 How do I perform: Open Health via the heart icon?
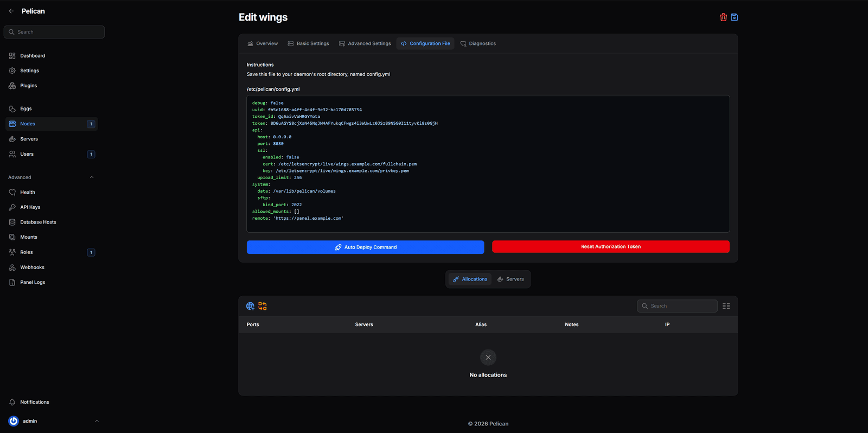[12, 192]
